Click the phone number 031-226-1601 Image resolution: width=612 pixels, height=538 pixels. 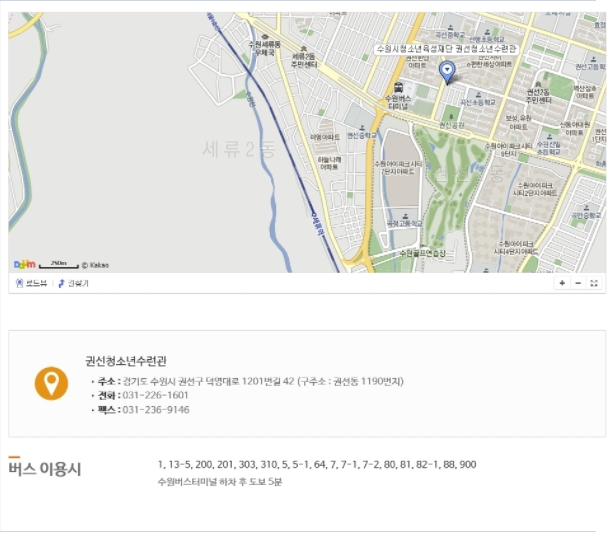pos(155,396)
